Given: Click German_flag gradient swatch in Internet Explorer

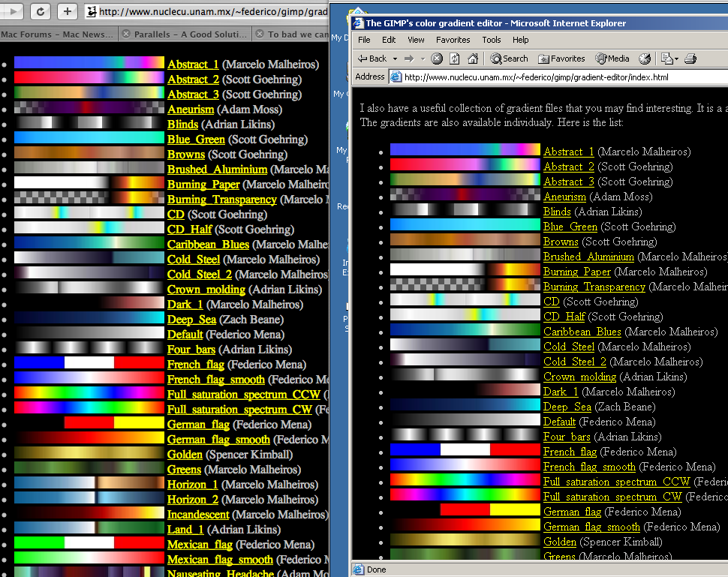Looking at the screenshot, I should [465, 509].
